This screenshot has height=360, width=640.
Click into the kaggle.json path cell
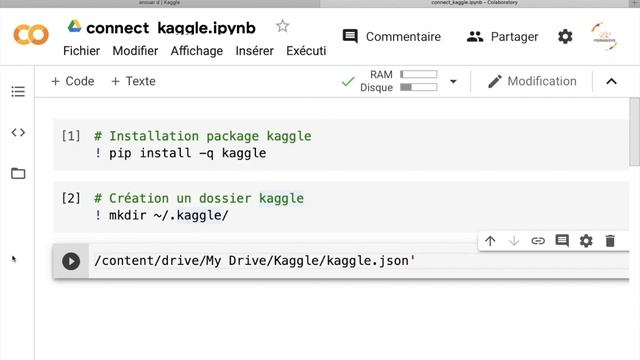[255, 261]
